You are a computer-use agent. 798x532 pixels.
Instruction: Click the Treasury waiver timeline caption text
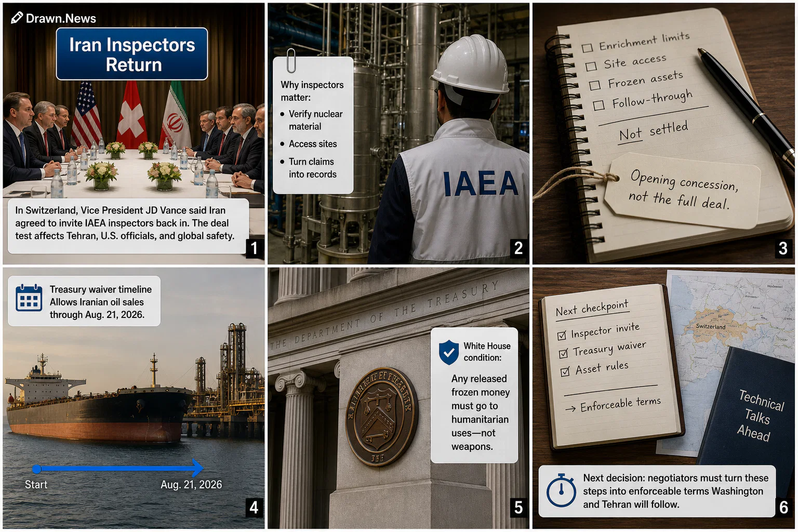[x=100, y=302]
